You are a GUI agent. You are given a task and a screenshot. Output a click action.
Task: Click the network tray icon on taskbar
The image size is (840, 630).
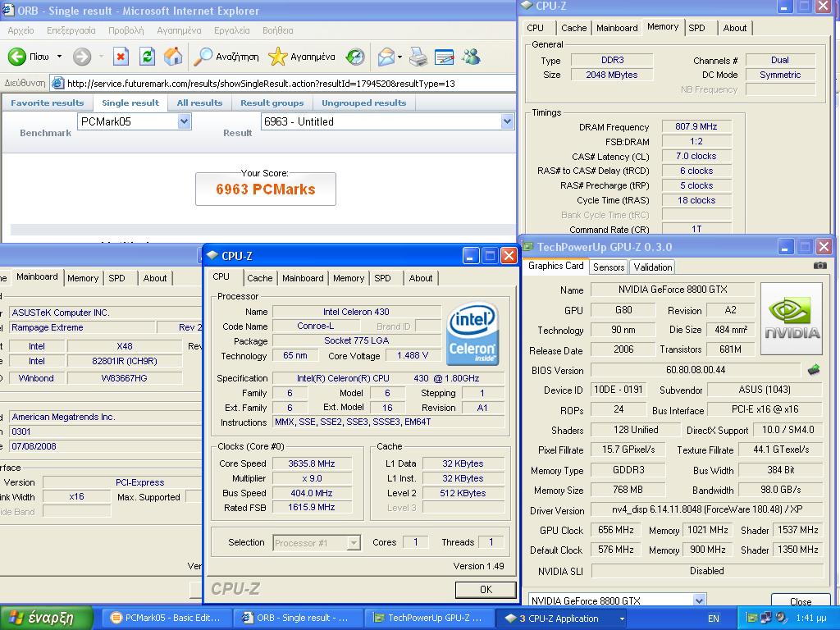(766, 618)
